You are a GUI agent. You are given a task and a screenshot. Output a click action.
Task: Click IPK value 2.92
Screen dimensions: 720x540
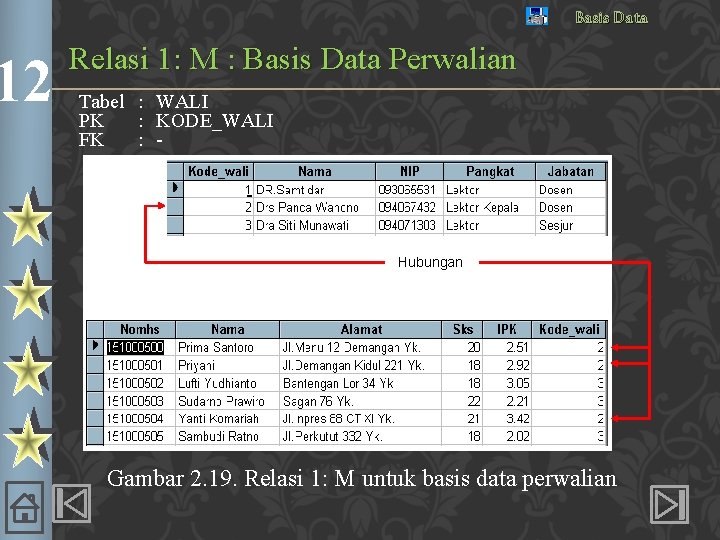pos(518,366)
